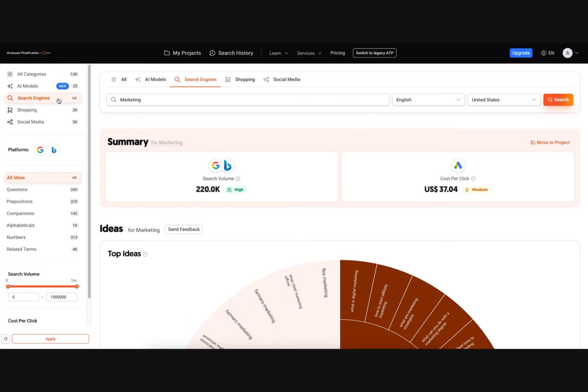Click the Apply filters button
Viewport: 588px width, 392px height.
pos(50,339)
